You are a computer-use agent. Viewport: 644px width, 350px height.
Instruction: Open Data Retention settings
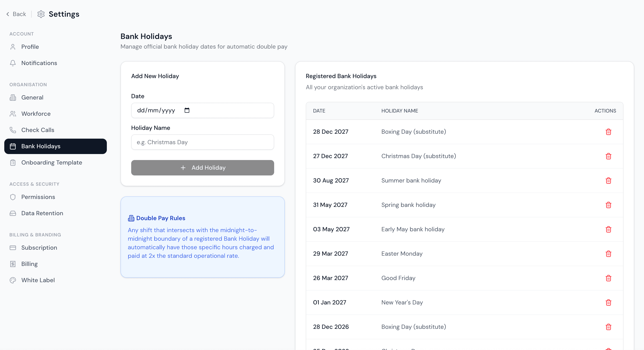(56, 213)
